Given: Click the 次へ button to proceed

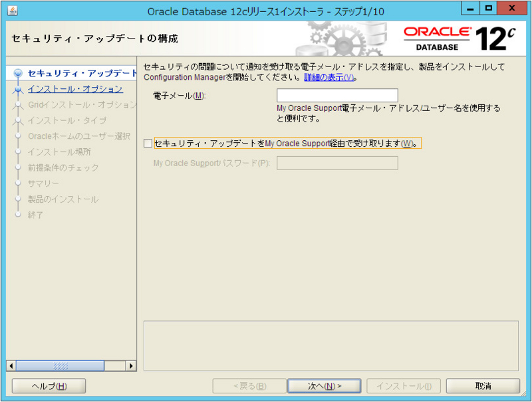Looking at the screenshot, I should tap(324, 386).
